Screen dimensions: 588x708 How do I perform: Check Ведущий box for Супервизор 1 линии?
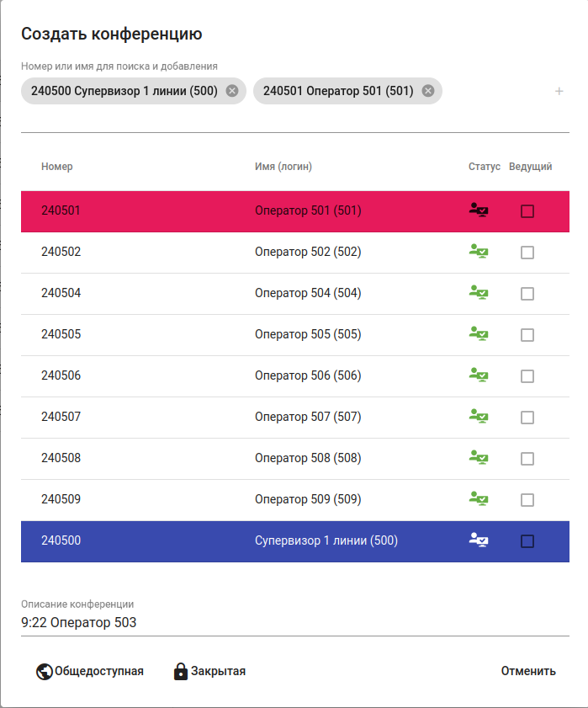point(527,541)
